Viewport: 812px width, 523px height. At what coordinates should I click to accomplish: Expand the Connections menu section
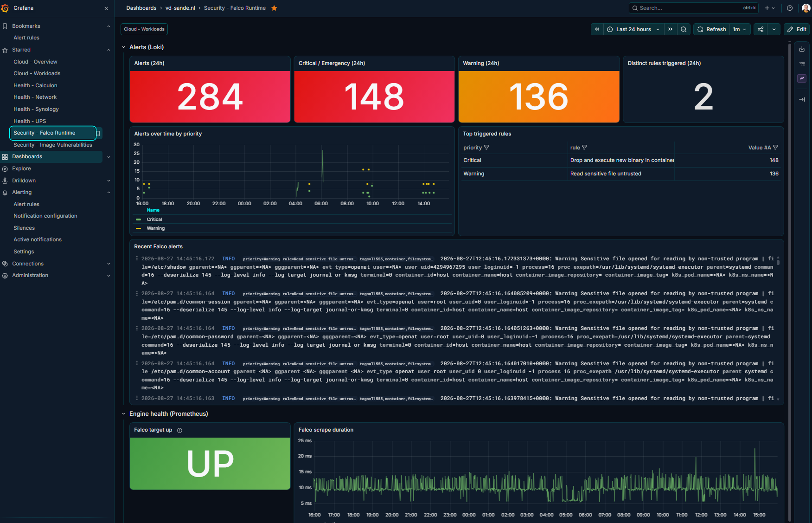[109, 264]
